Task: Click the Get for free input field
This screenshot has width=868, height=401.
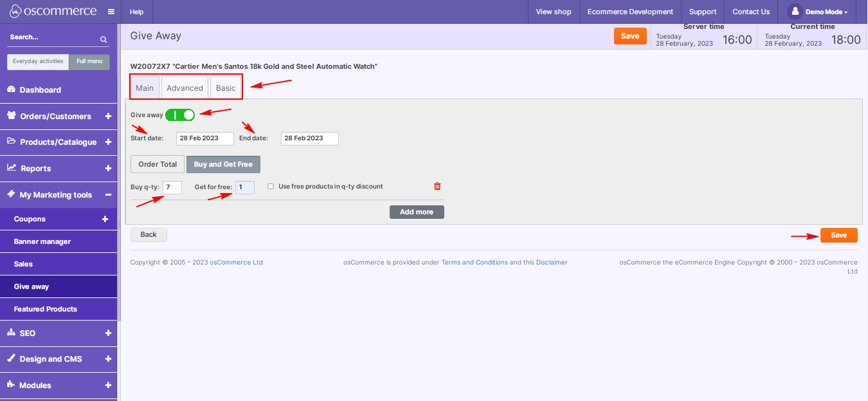Action: 245,187
